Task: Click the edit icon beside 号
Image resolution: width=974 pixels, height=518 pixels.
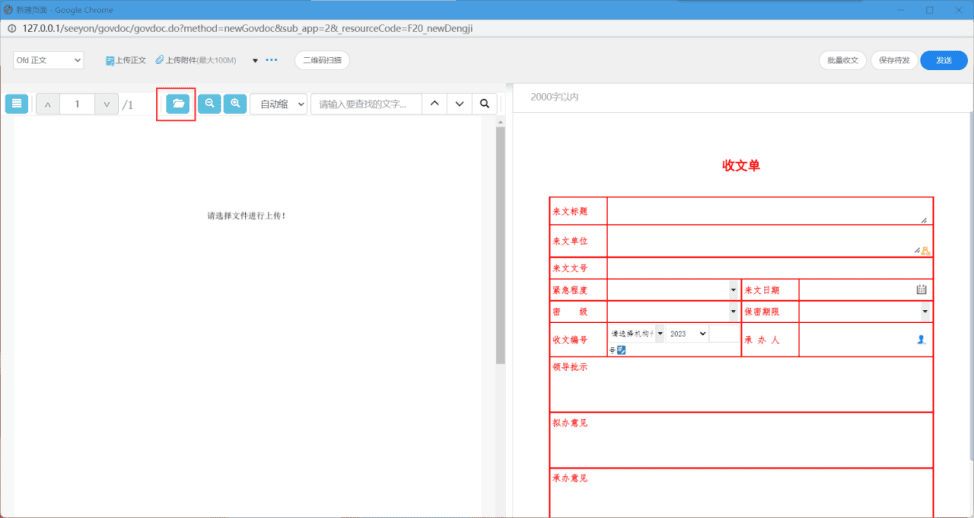Action: (621, 350)
